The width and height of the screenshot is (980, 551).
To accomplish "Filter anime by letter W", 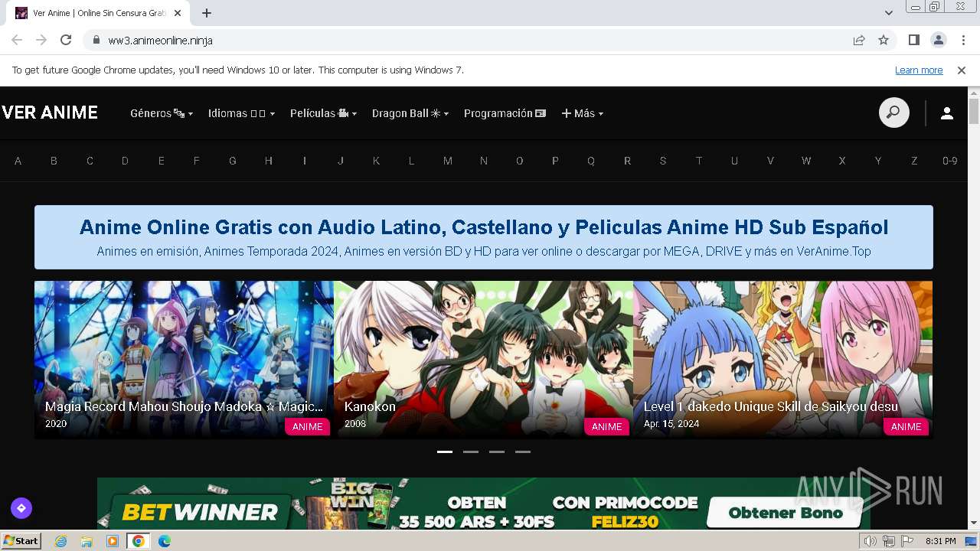I will pos(806,161).
